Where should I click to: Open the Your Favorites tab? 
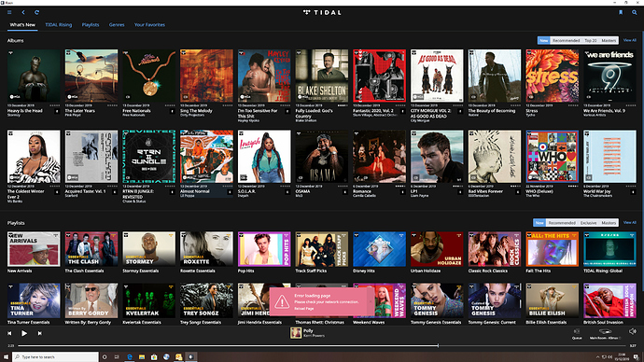click(149, 24)
